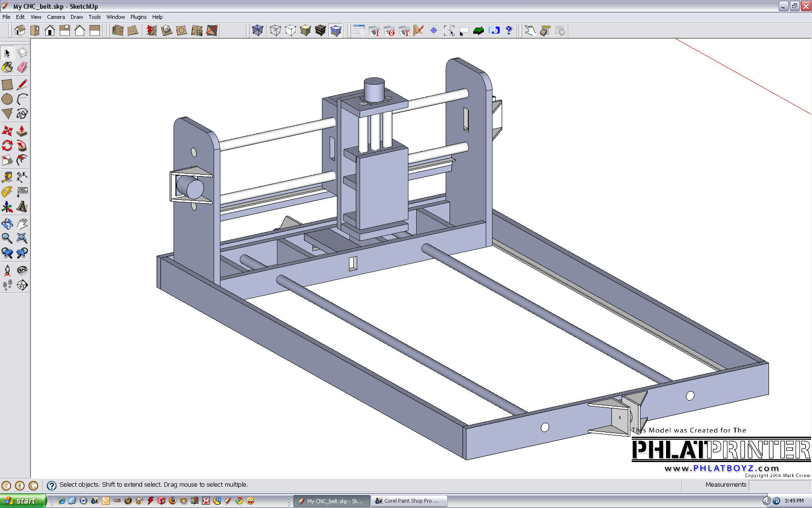Click the Zoom Extents tool

click(22, 238)
